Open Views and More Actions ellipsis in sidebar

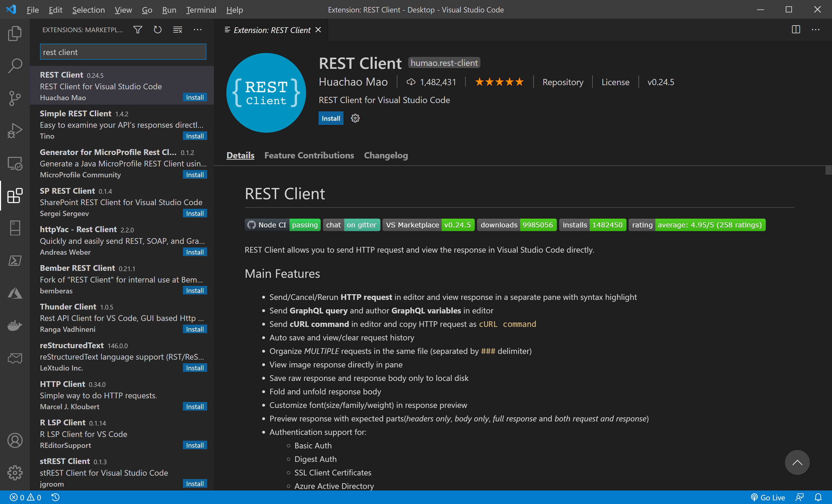coord(197,30)
